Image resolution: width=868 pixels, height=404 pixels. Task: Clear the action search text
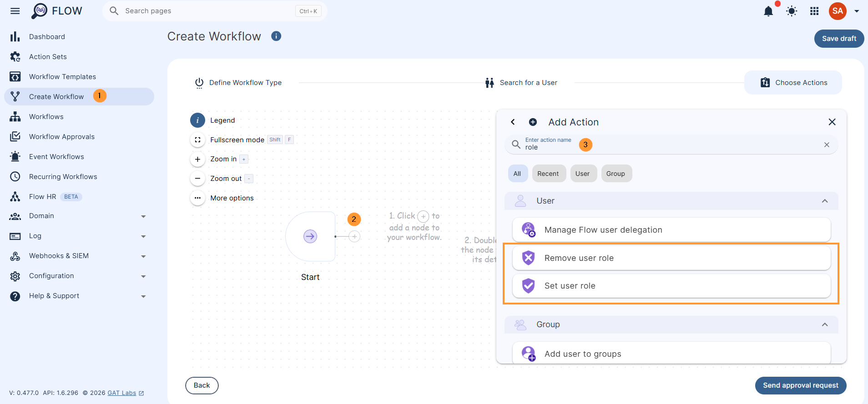pos(827,145)
